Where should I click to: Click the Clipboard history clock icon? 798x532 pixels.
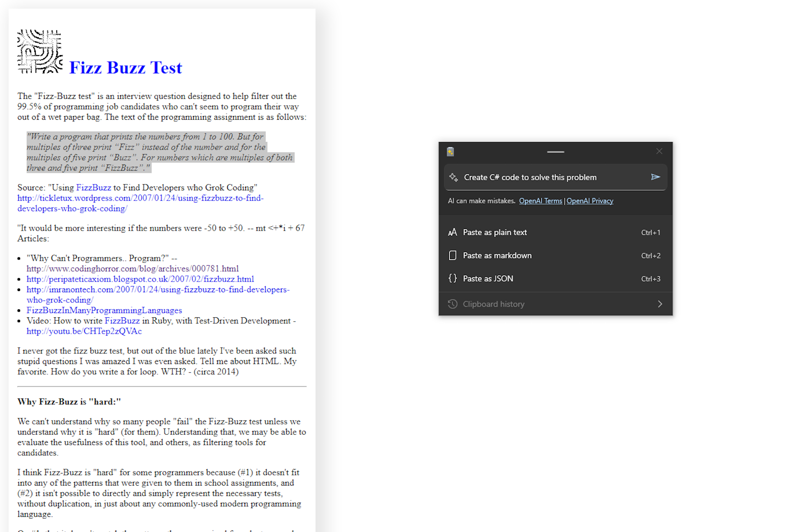point(452,304)
